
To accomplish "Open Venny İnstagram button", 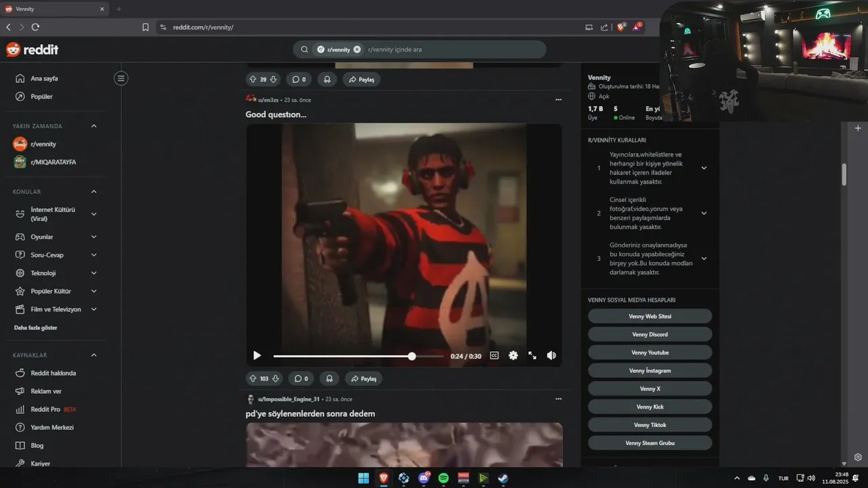I will click(650, 371).
